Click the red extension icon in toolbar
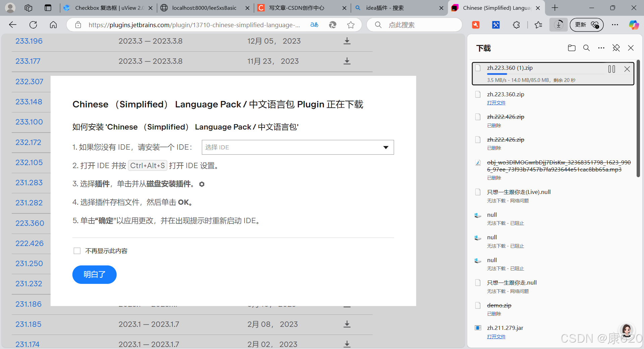 [x=476, y=24]
